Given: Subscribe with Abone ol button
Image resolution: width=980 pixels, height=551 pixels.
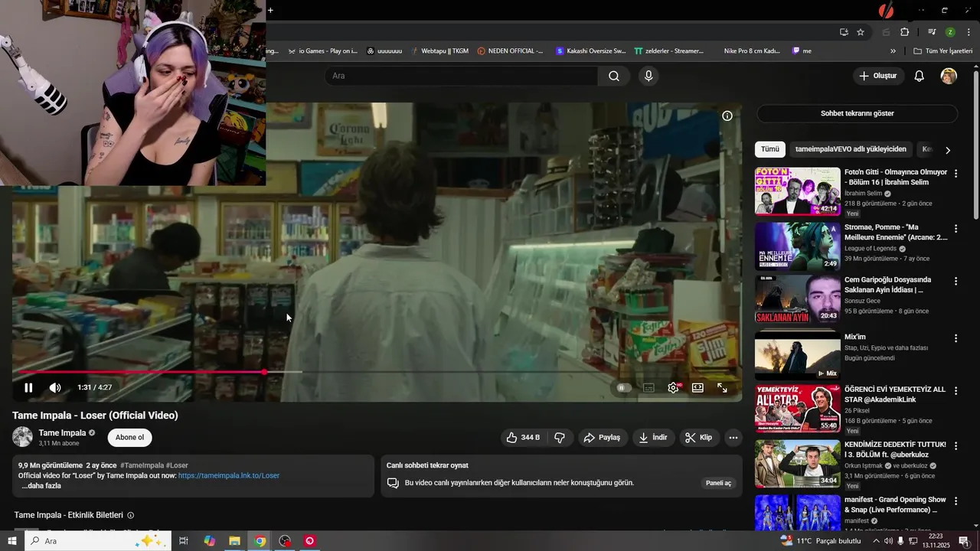Looking at the screenshot, I should tap(129, 438).
